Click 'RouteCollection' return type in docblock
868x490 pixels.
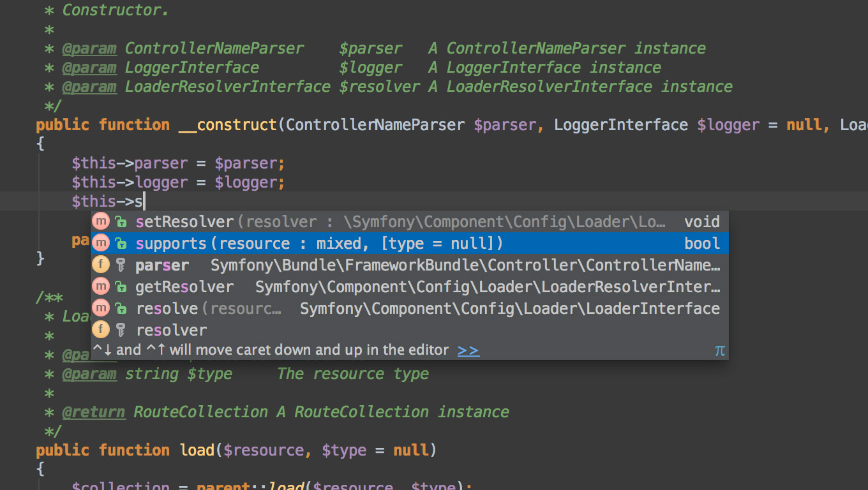pos(200,412)
